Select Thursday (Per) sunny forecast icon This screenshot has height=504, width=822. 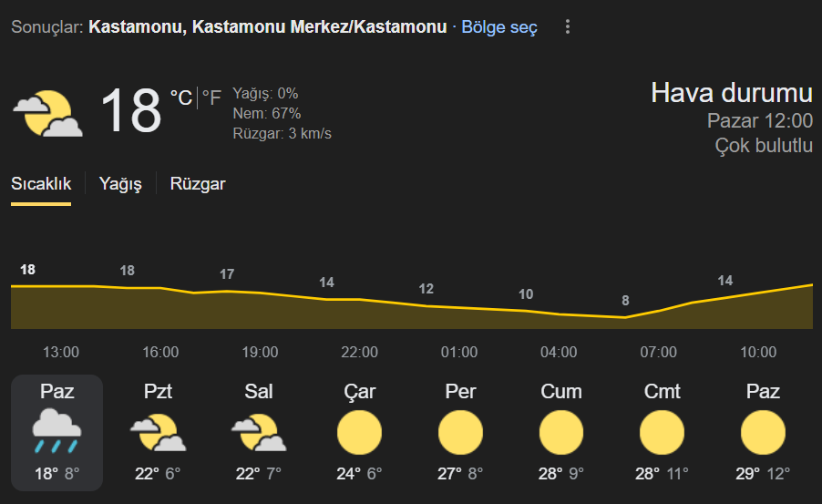[x=460, y=433]
